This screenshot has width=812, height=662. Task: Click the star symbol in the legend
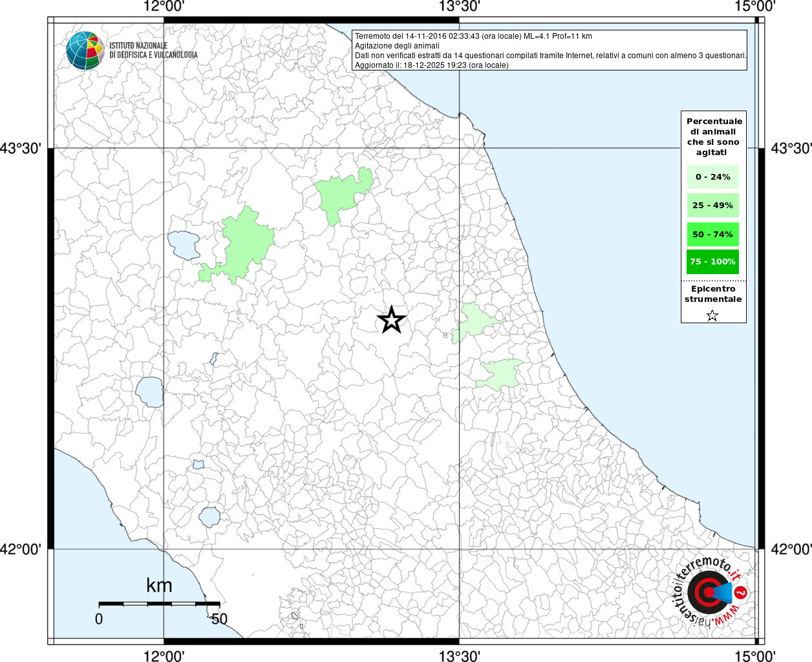click(712, 315)
